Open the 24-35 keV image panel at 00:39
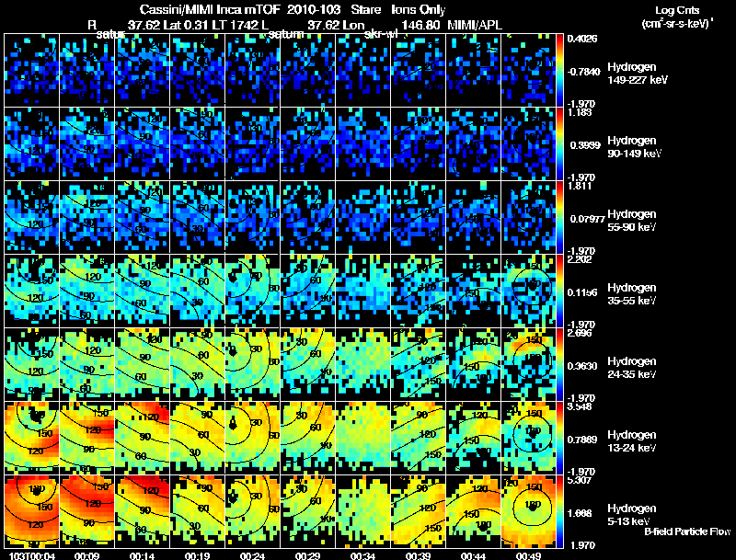 point(418,365)
